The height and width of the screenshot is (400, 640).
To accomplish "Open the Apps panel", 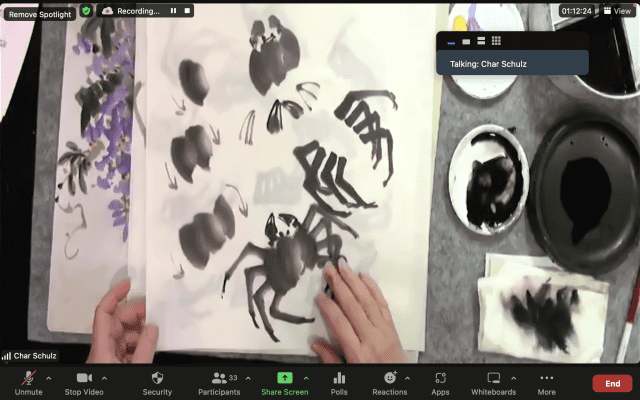I will click(x=440, y=383).
